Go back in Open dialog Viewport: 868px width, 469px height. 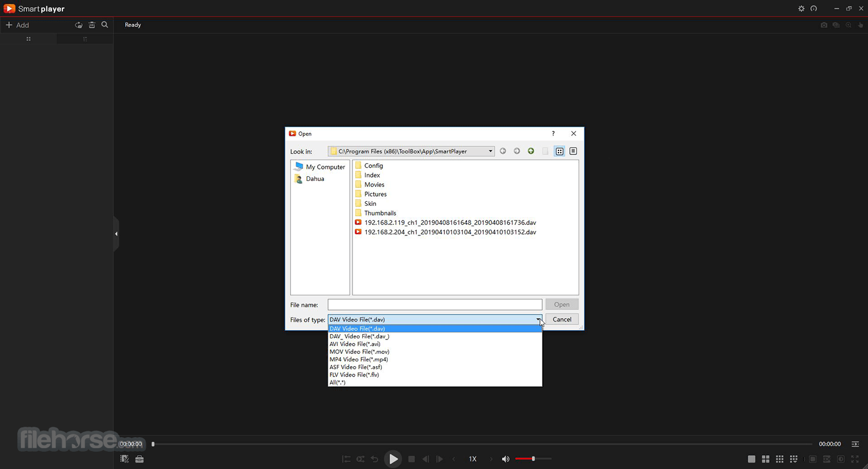[x=503, y=152]
